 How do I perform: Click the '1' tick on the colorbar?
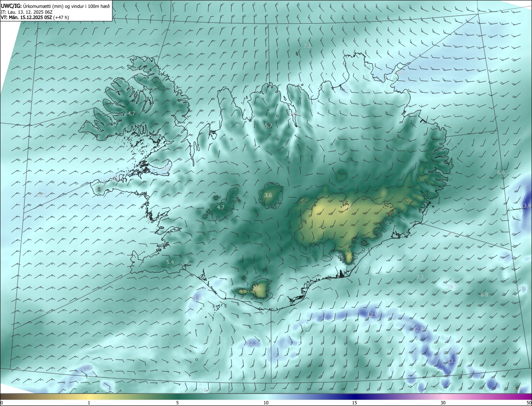tap(89, 403)
